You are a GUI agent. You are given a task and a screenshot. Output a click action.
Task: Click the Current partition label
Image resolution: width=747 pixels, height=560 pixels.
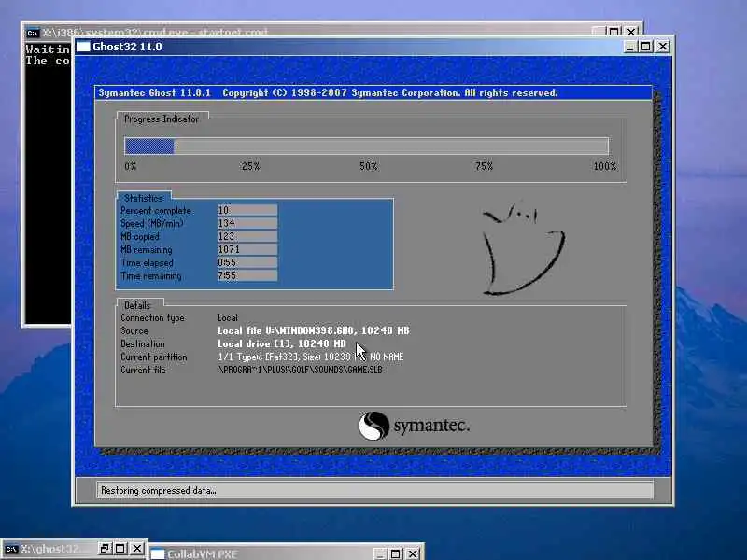pos(154,357)
